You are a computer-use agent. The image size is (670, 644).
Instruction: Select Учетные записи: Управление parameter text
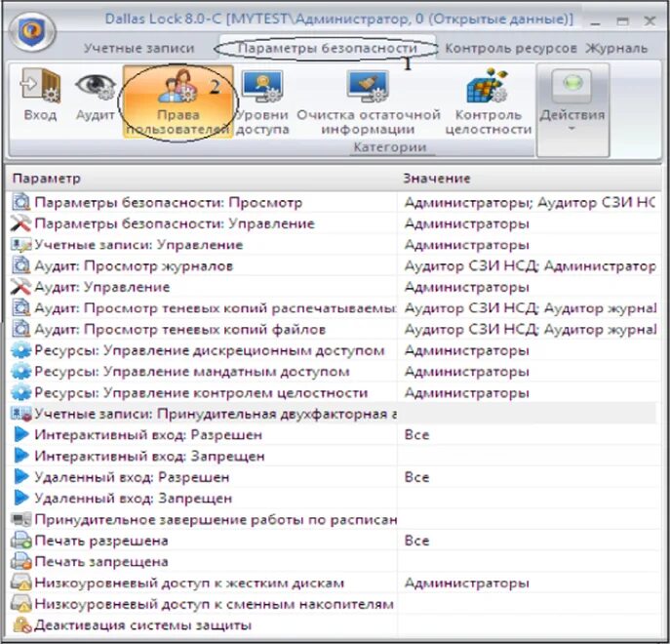[x=138, y=245]
